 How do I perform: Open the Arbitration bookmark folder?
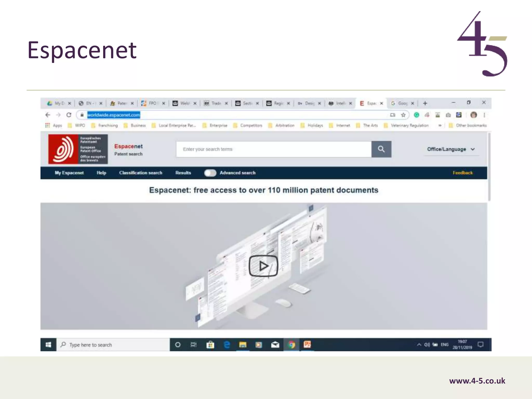(x=281, y=125)
